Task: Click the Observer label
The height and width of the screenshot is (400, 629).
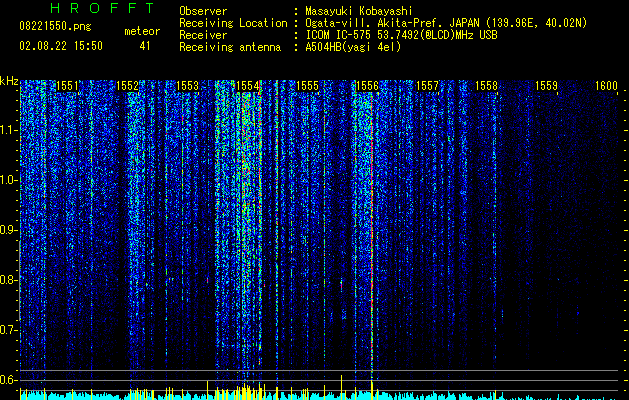Action: [x=203, y=11]
